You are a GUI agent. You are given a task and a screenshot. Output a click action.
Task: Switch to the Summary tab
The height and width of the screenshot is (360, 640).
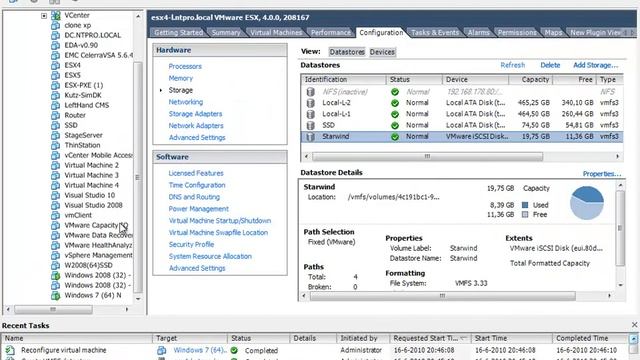coord(226,32)
